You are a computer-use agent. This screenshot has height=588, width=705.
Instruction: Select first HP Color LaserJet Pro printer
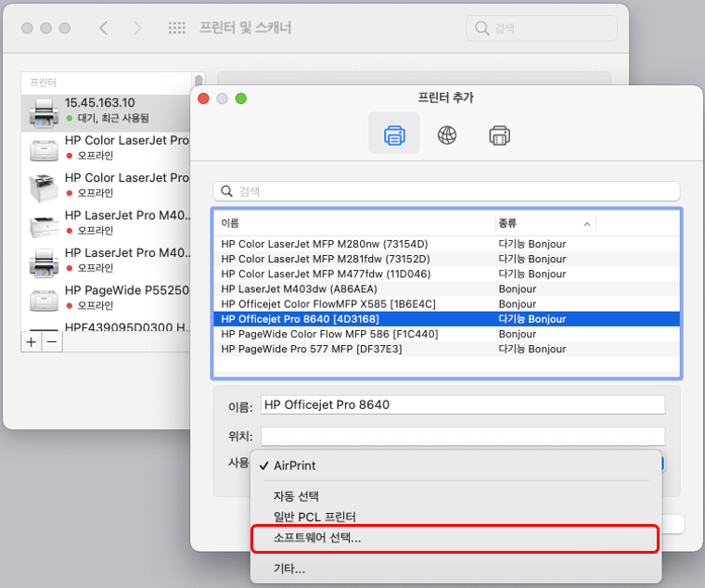[106, 149]
